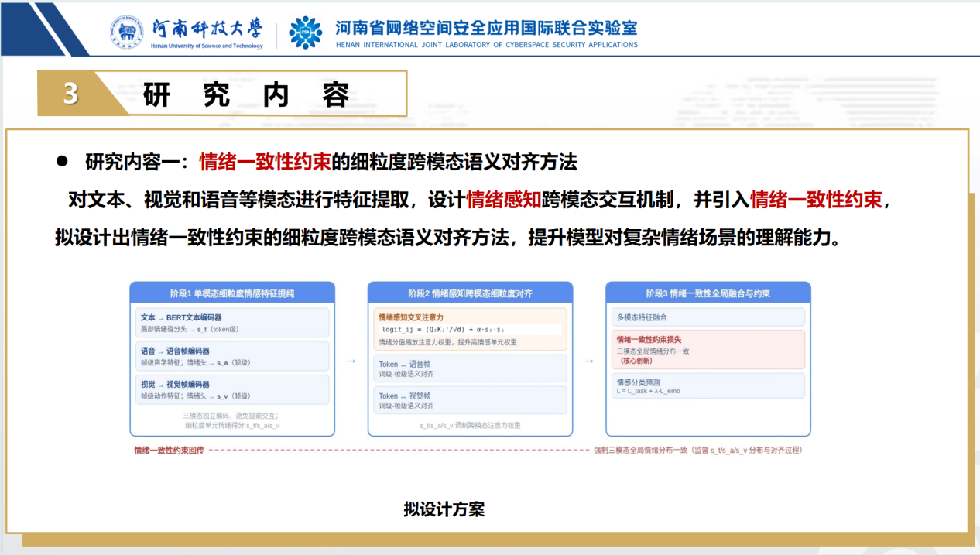The width and height of the screenshot is (980, 555).
Task: Click the Token ↔ 视觉帧 box
Action: coord(470,400)
